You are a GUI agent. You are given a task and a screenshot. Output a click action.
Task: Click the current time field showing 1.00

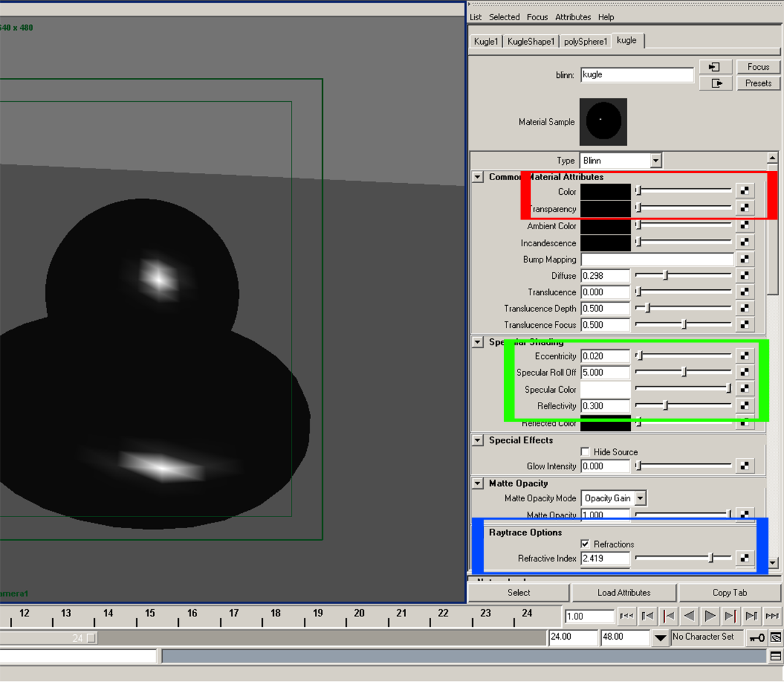(x=589, y=616)
